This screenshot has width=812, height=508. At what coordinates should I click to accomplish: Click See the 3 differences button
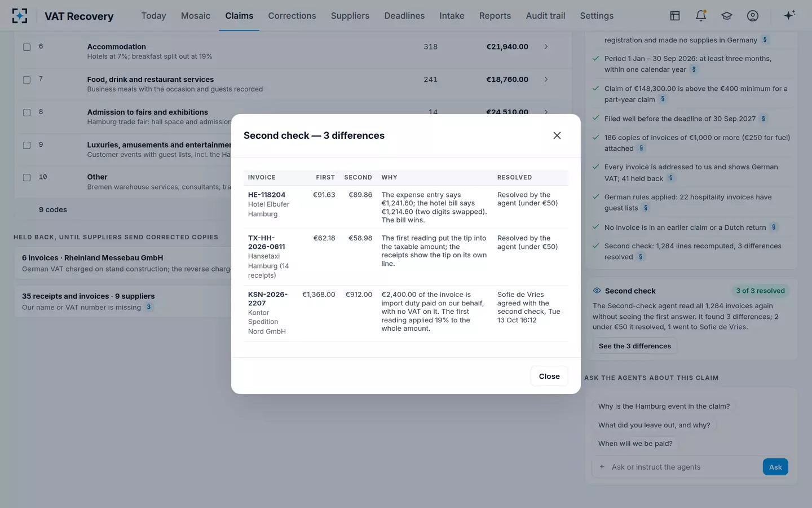tap(635, 346)
